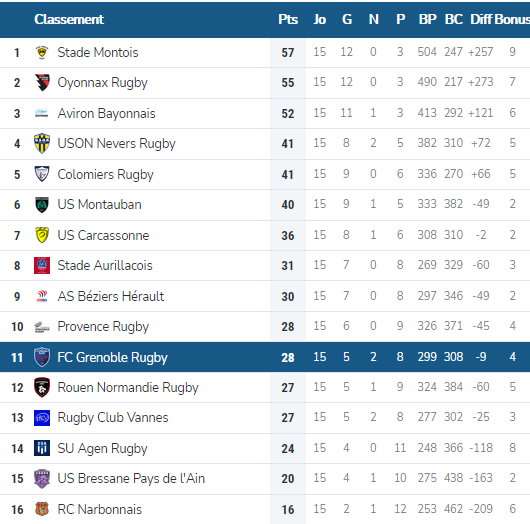Open Provence Rugby team link
Viewport: 530px width, 524px height.
[x=103, y=327]
